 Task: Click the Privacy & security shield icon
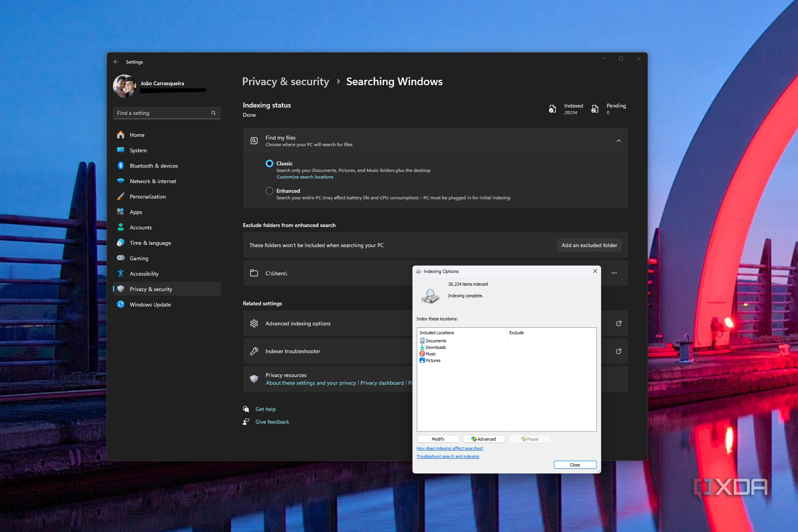point(120,289)
